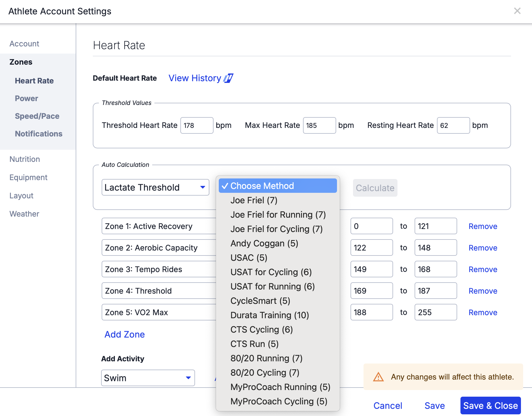Viewport: 532px width, 416px height.
Task: Click Zone 2 upper limit field 148
Action: point(436,248)
